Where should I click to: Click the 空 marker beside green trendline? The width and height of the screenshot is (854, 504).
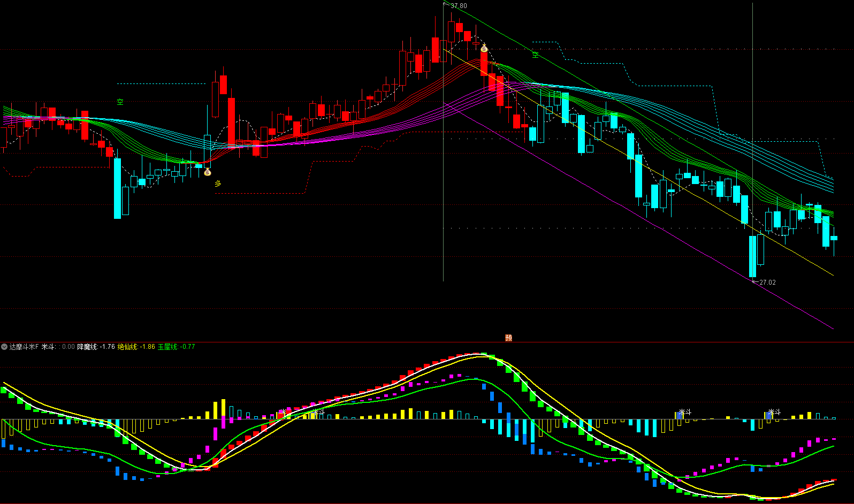point(535,55)
